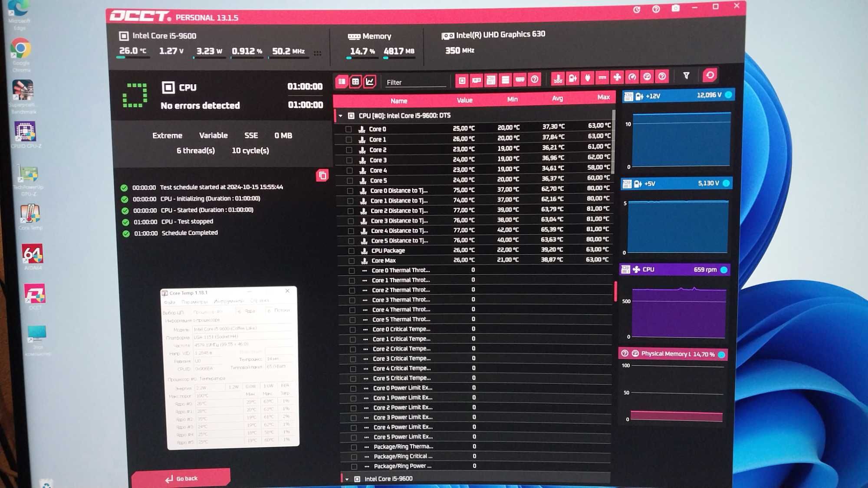Click the Intel(R) UHD Graphics 630 label
The width and height of the screenshot is (868, 488).
coord(500,35)
